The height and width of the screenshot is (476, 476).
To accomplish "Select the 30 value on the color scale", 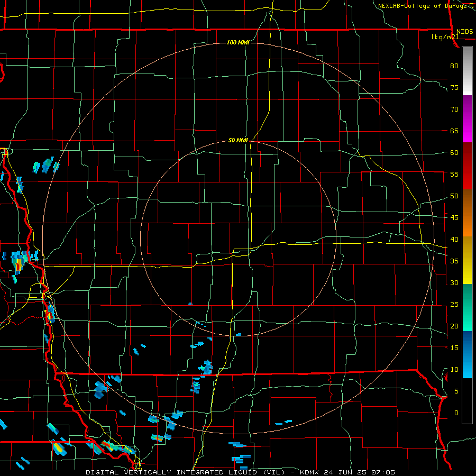I will pos(454,283).
